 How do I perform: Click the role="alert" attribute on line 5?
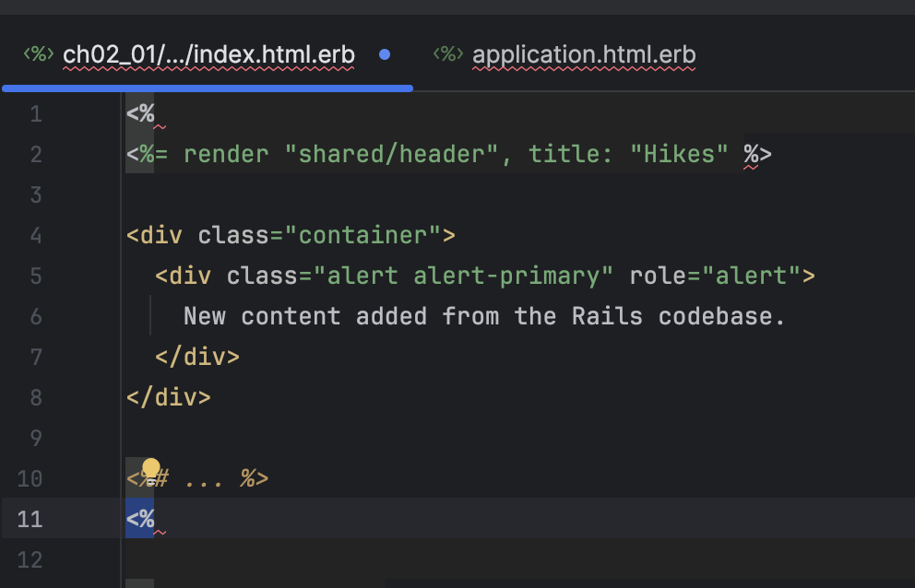(715, 276)
